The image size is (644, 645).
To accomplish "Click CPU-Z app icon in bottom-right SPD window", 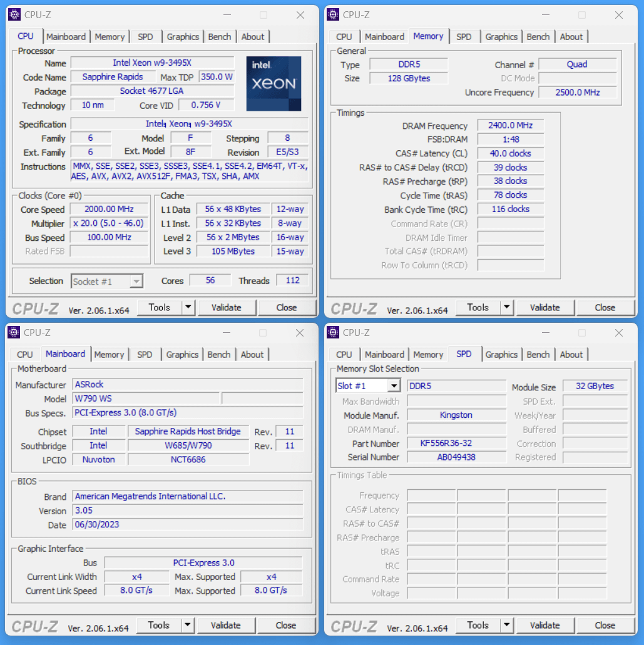I will 333,332.
